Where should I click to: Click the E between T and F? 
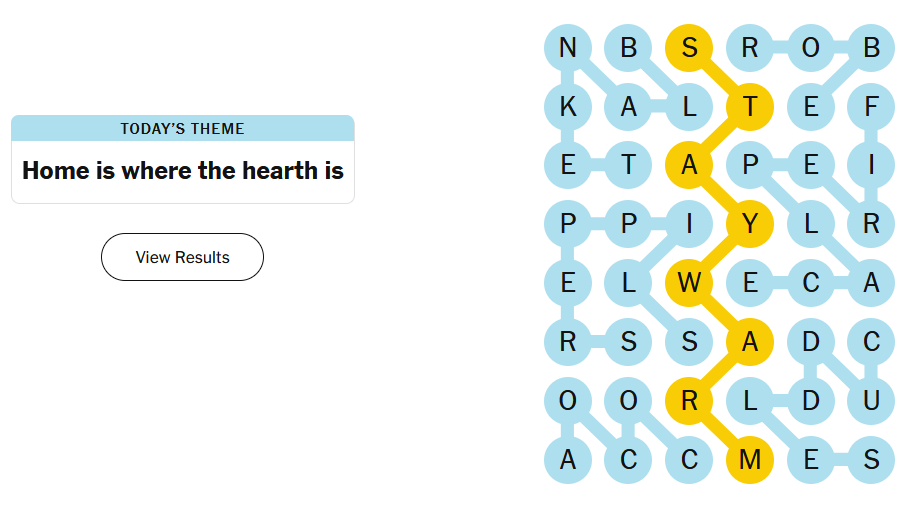point(811,107)
